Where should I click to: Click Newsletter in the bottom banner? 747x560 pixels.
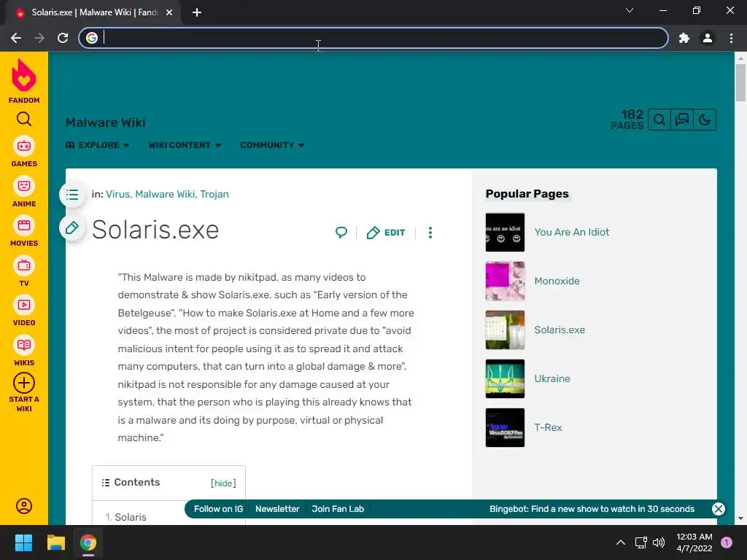[277, 509]
